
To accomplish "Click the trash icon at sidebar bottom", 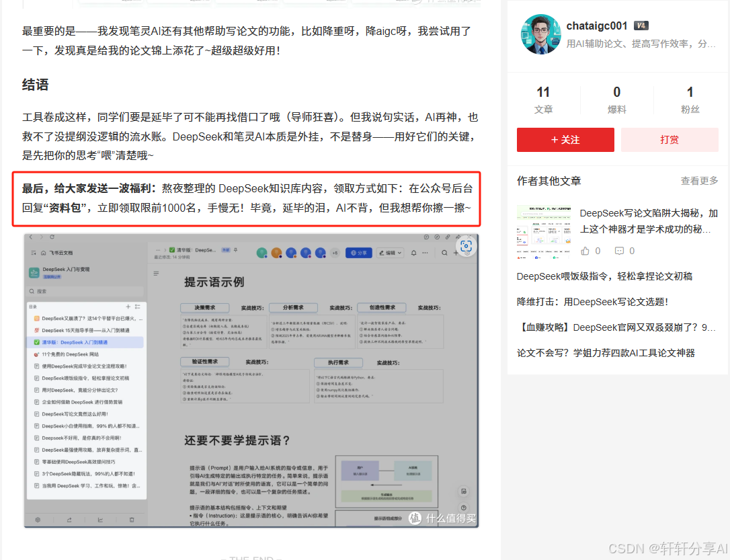I will pos(132,520).
